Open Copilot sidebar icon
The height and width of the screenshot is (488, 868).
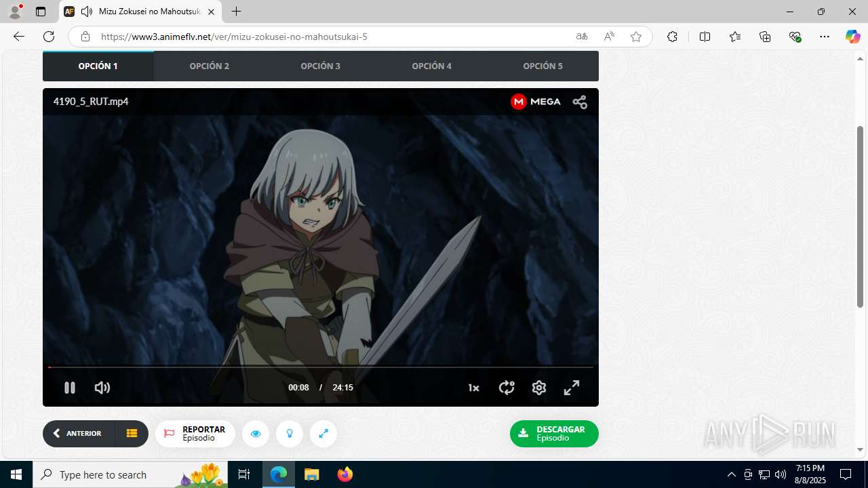[852, 37]
